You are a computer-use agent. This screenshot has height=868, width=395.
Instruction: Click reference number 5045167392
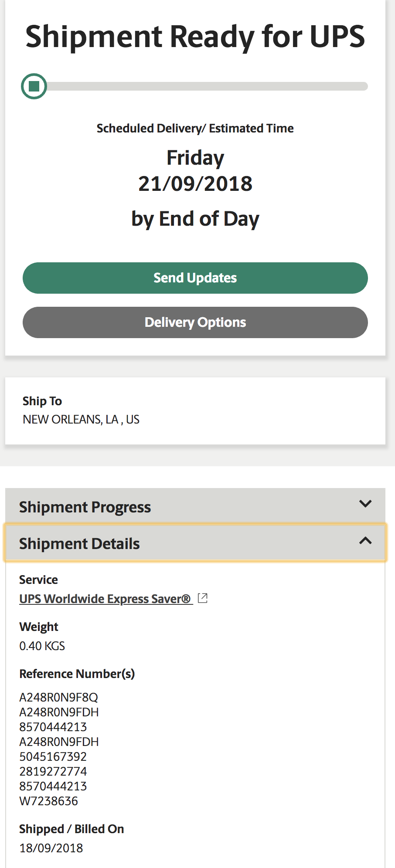53,756
